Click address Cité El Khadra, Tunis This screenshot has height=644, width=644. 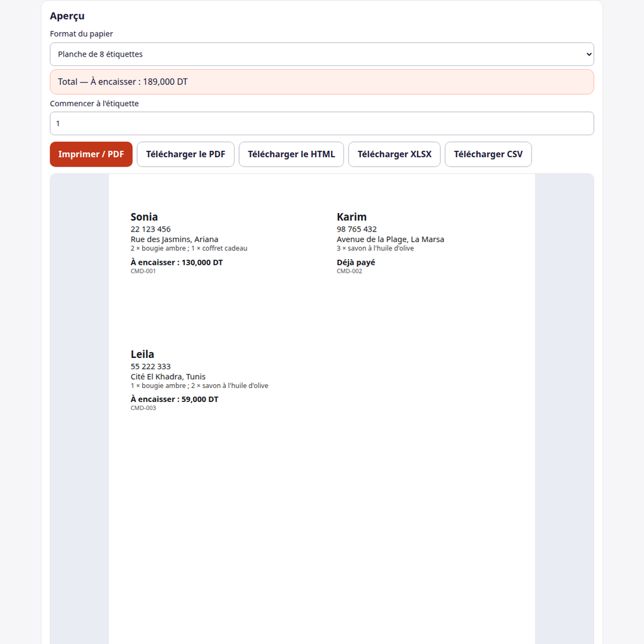tap(168, 377)
